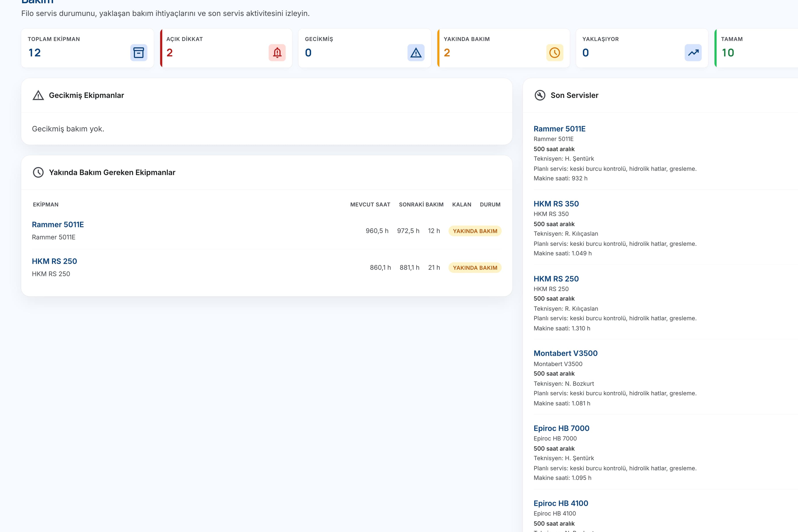Click the TOPLAM EKİPMAN card label
The height and width of the screenshot is (532, 798).
(x=54, y=39)
